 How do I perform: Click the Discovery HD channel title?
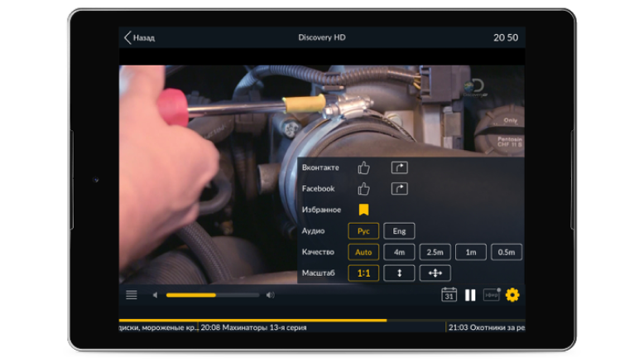[x=322, y=37]
